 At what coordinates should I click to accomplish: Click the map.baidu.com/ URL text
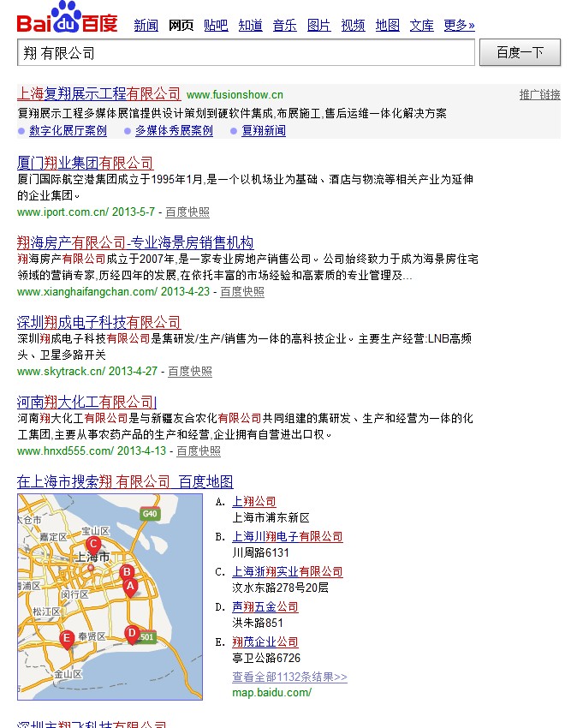tap(272, 693)
